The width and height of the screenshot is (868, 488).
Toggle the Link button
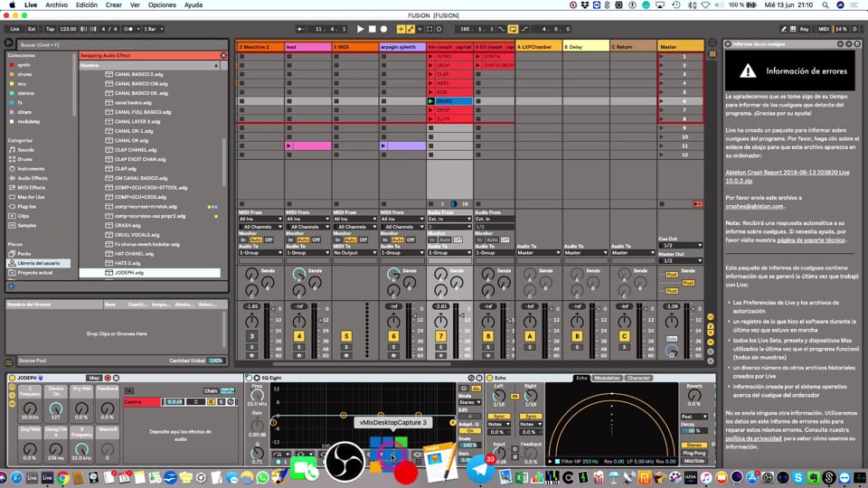pos(15,29)
